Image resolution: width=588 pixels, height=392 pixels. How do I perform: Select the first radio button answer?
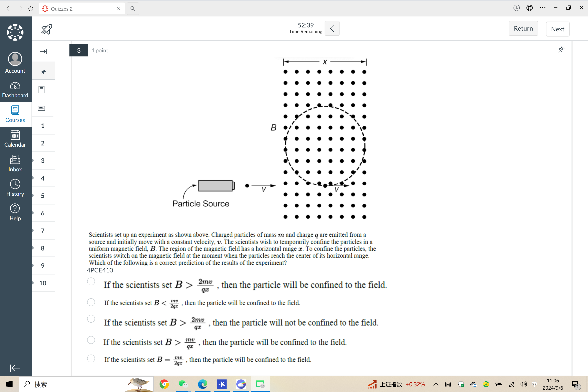pos(91,283)
